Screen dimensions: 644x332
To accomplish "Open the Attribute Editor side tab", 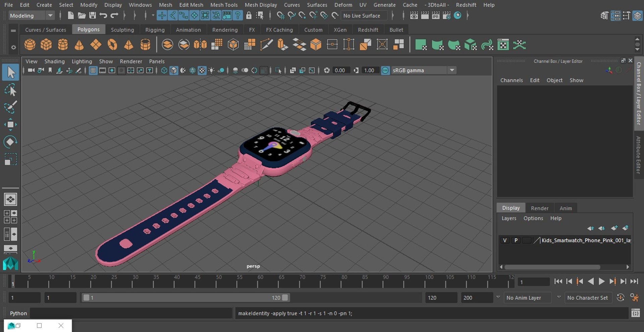I will [639, 155].
